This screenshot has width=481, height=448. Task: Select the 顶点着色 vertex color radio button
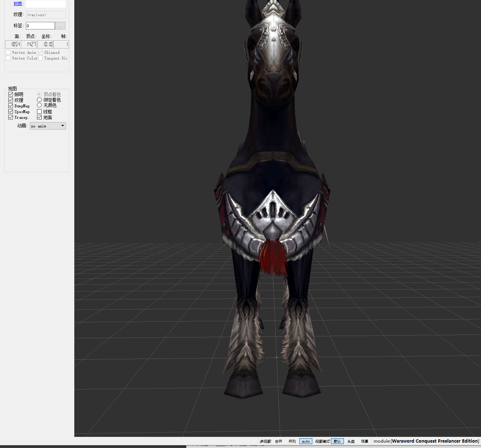click(x=39, y=94)
